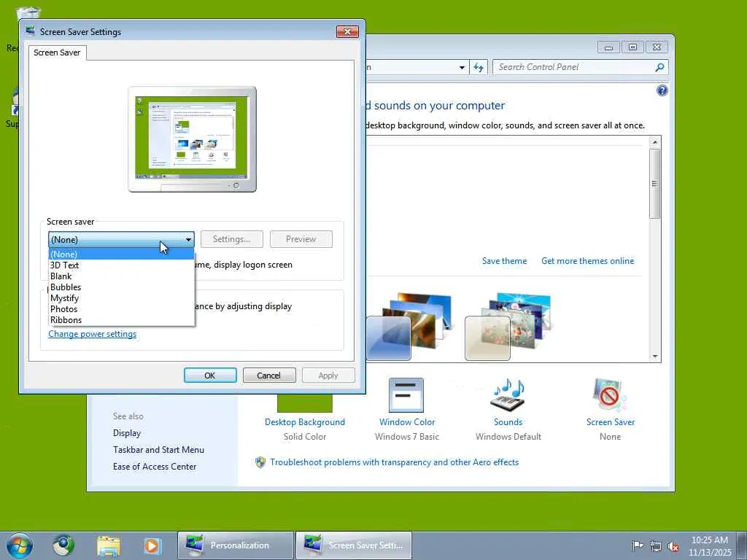The height and width of the screenshot is (560, 747).
Task: Select the floral nature theme thumbnail
Action: coord(508,327)
